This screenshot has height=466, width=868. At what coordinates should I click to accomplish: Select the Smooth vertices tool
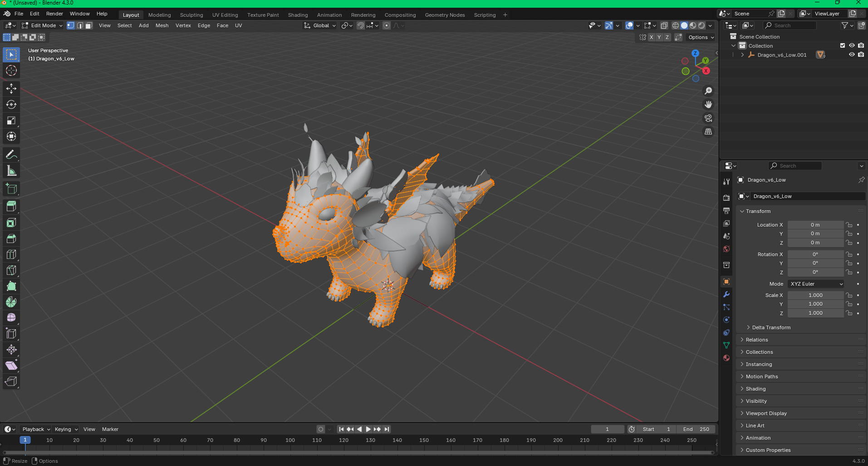tap(11, 317)
